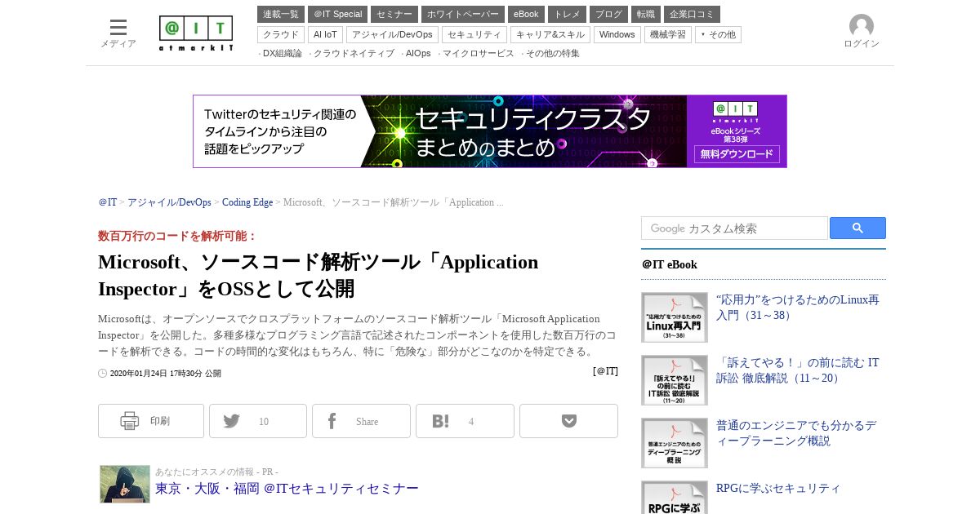Image resolution: width=980 pixels, height=514 pixels.
Task: Save the article to Pocket
Action: (x=568, y=421)
